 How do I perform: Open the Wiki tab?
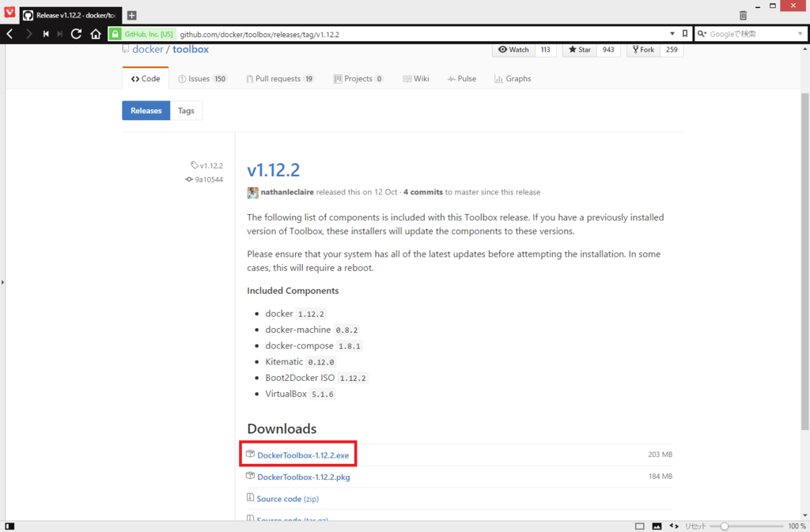pos(416,78)
